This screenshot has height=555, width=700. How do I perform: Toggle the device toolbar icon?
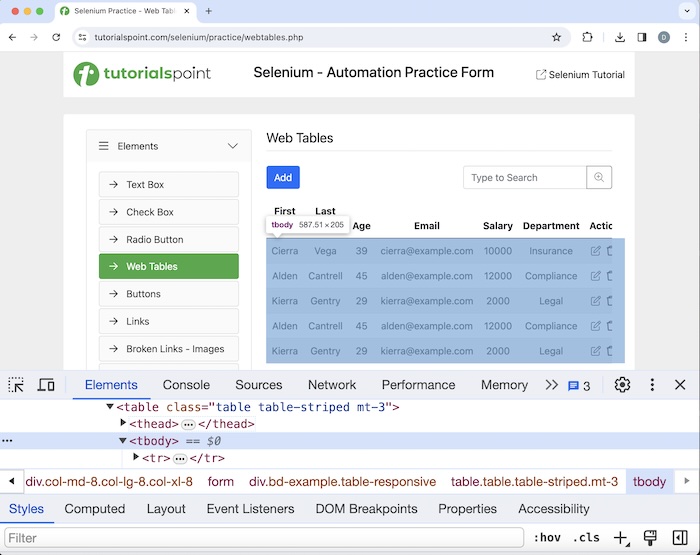(x=46, y=385)
